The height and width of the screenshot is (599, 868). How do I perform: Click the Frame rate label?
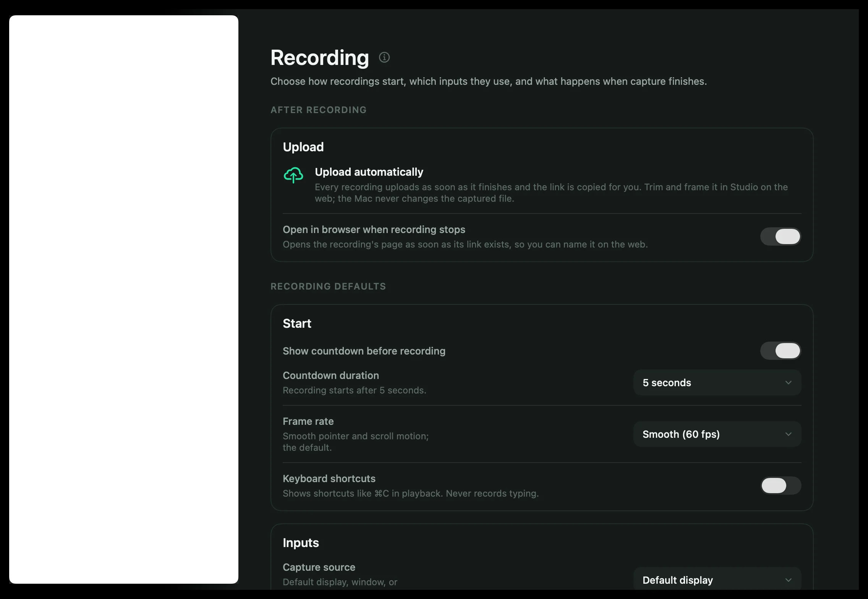tap(308, 421)
